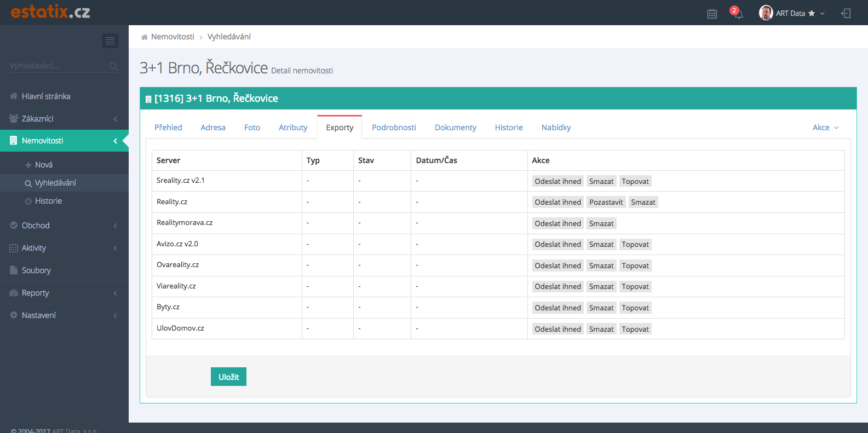This screenshot has width=868, height=433.
Task: Expand the Nastavení sidebar menu
Action: pos(64,315)
